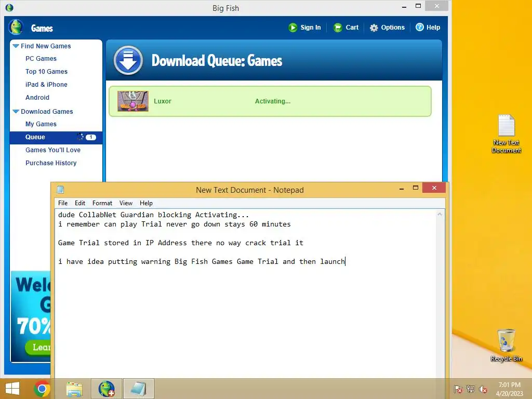Click the Cart text button
This screenshot has width=532, height=399.
point(352,28)
